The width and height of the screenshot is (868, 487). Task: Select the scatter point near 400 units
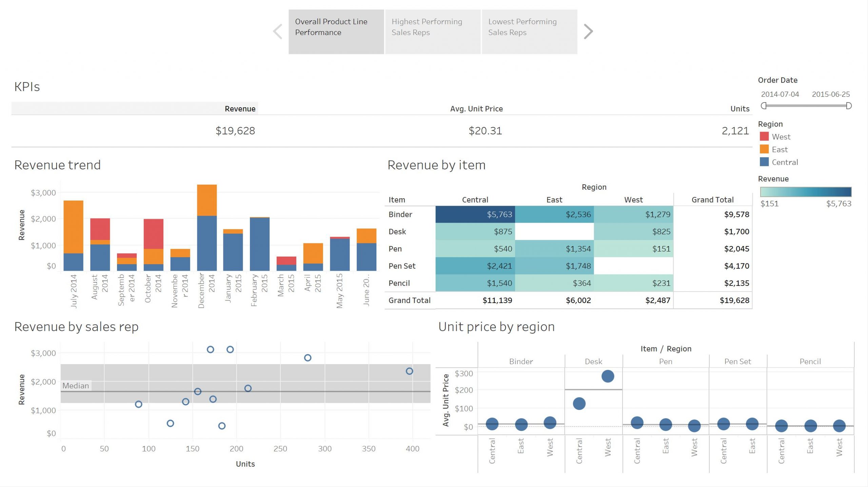(410, 371)
